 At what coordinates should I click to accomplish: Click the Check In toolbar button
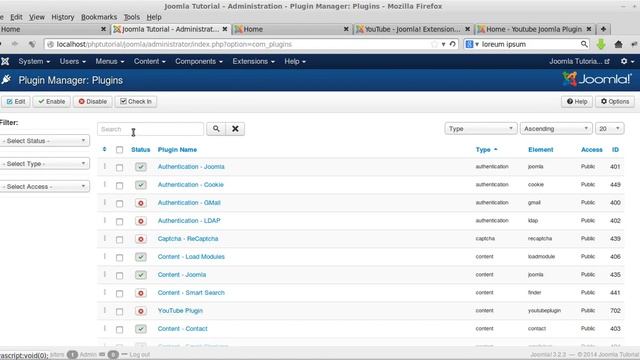(x=136, y=102)
